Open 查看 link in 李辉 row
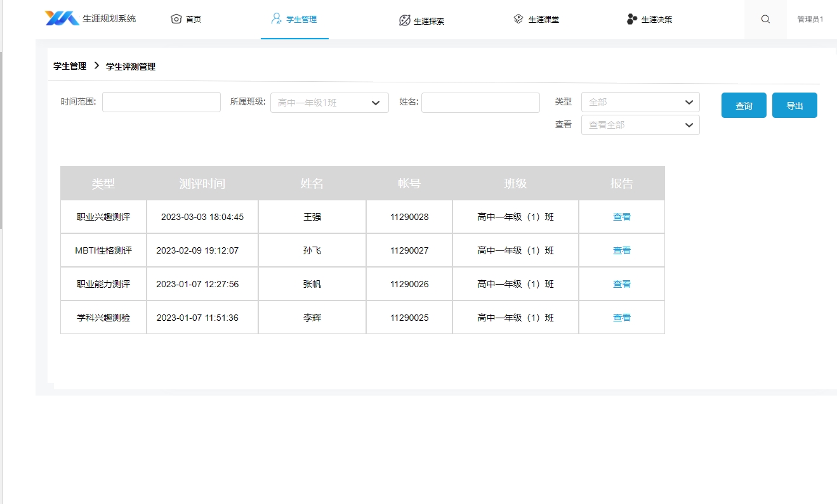The height and width of the screenshot is (504, 837). pos(622,318)
